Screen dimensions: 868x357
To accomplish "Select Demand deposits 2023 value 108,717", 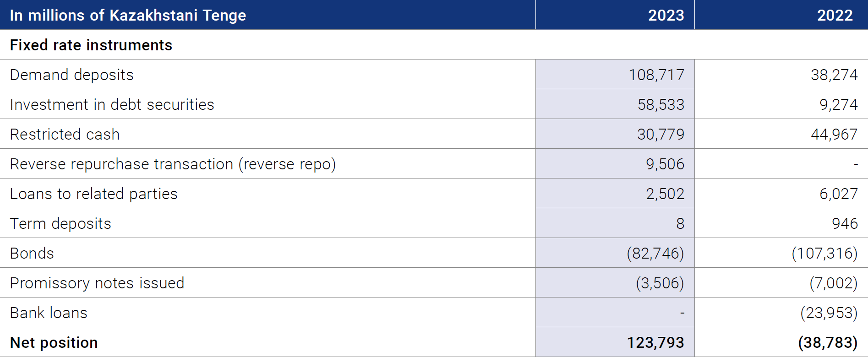I will point(656,75).
